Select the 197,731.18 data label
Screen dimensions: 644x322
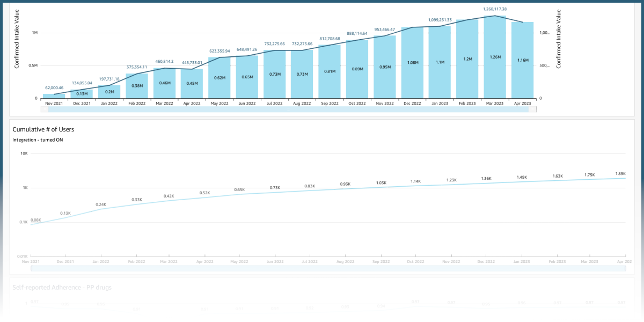pyautogui.click(x=109, y=79)
